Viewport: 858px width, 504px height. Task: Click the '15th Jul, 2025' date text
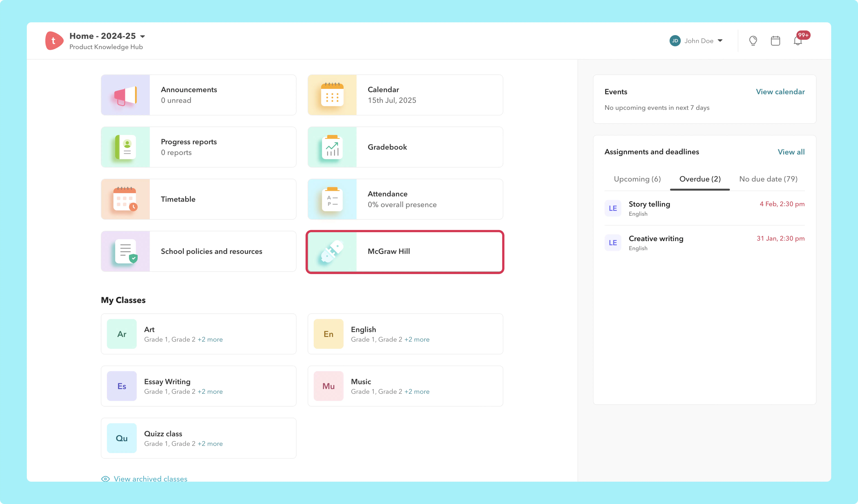pos(392,100)
